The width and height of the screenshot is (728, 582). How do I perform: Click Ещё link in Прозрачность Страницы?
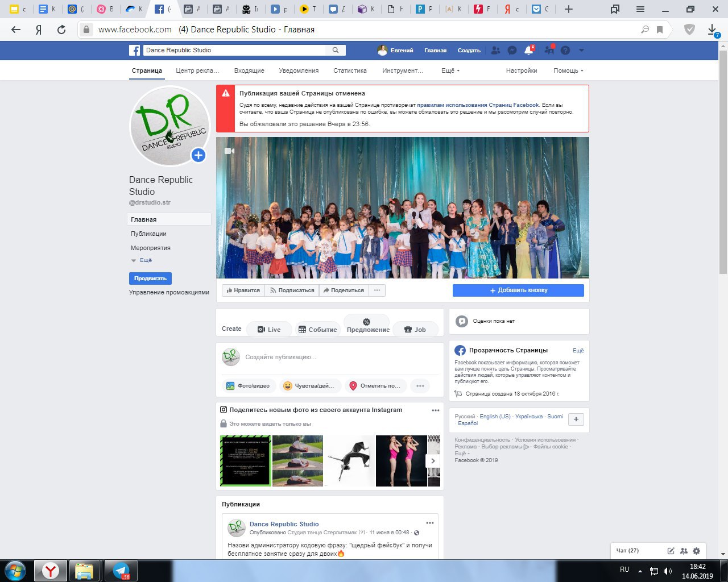pos(578,351)
